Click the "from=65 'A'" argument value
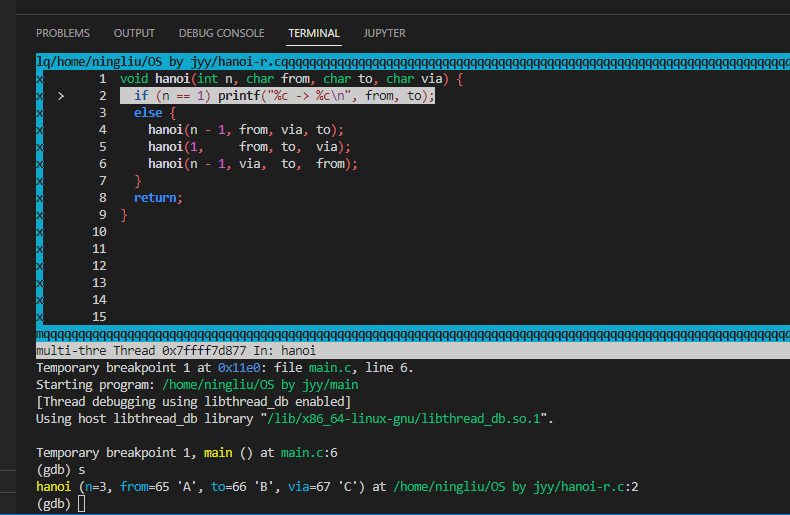Image resolution: width=790 pixels, height=515 pixels. tap(159, 487)
